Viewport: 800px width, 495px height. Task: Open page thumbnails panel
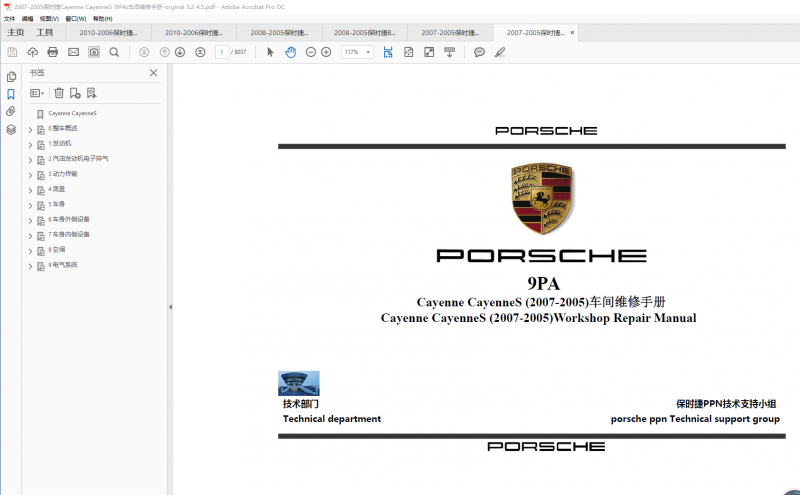[x=11, y=77]
